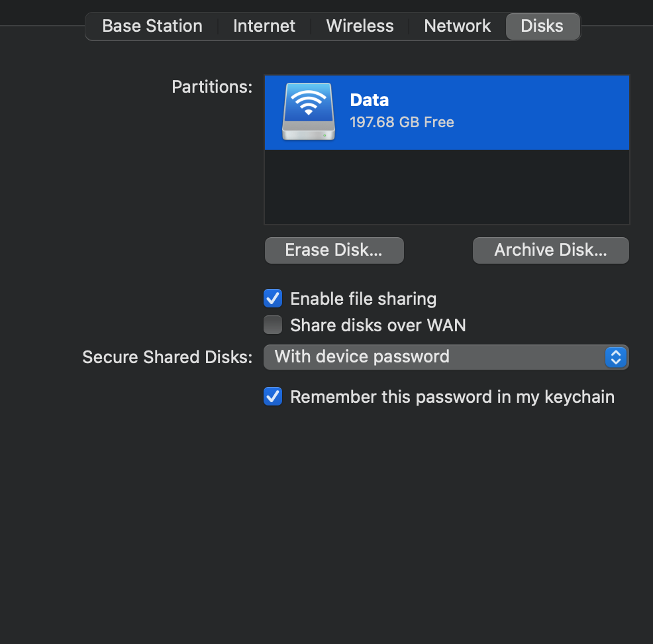Click the Enable file sharing label
653x644 pixels.
[363, 299]
